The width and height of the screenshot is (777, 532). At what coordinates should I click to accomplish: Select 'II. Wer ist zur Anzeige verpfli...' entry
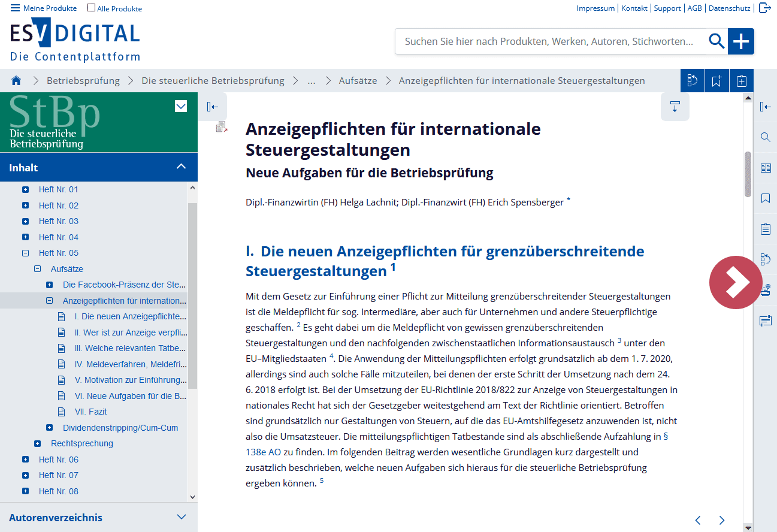pyautogui.click(x=131, y=332)
